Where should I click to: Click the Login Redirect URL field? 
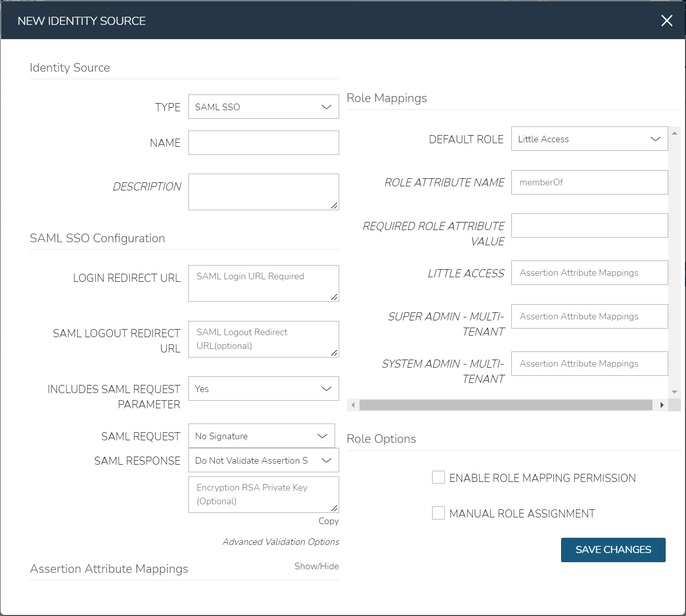click(x=263, y=283)
